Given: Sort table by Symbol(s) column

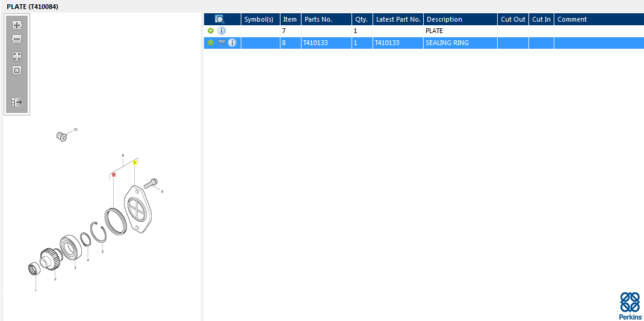Looking at the screenshot, I should click(x=261, y=19).
